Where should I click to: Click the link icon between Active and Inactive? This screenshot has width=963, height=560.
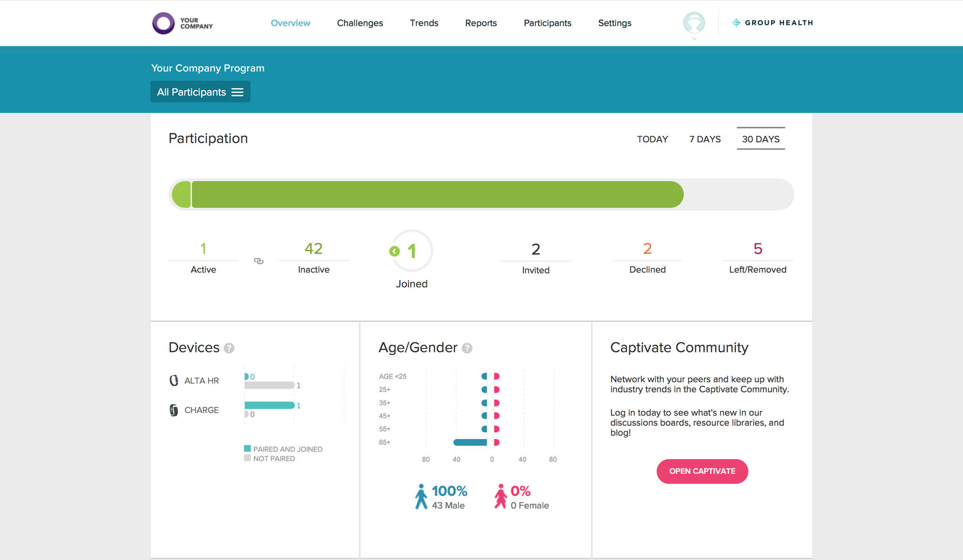259,261
